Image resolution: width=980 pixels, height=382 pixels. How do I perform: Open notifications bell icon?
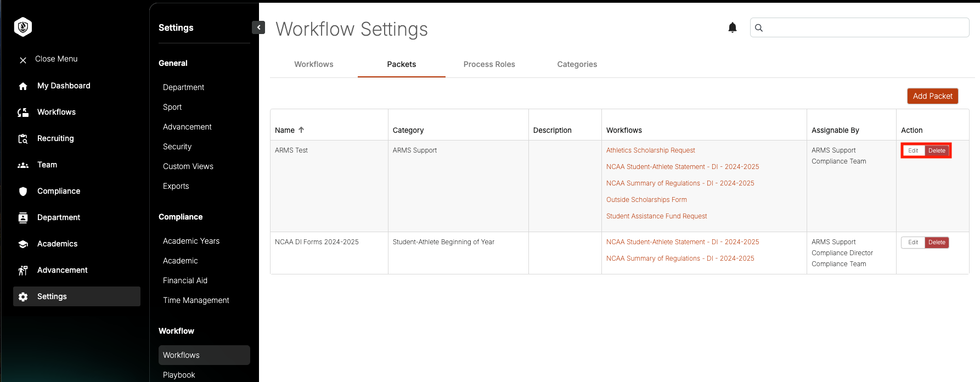[733, 27]
